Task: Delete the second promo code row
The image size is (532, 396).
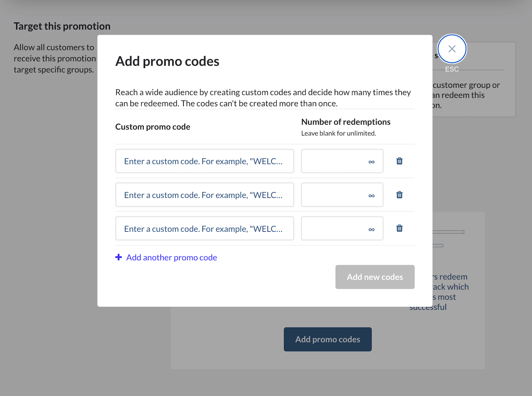Action: click(399, 194)
